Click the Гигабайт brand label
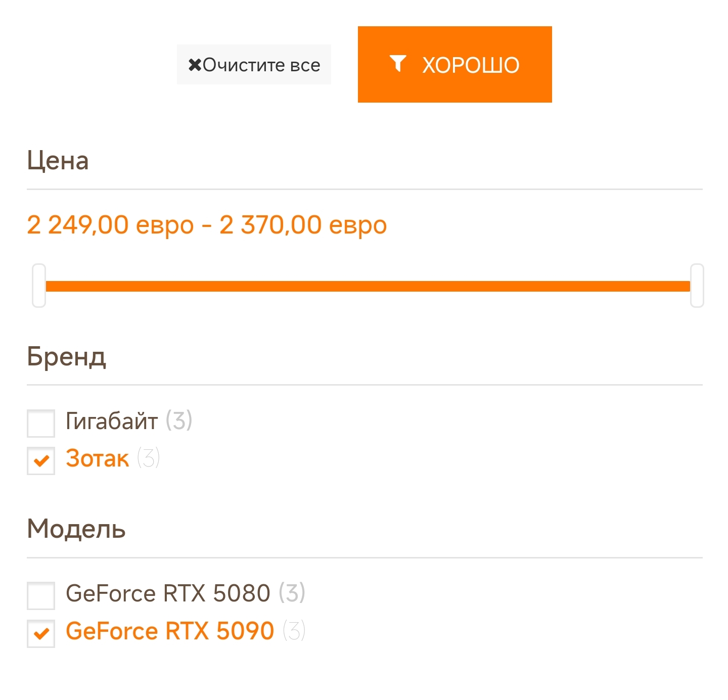728x700 pixels. point(112,421)
